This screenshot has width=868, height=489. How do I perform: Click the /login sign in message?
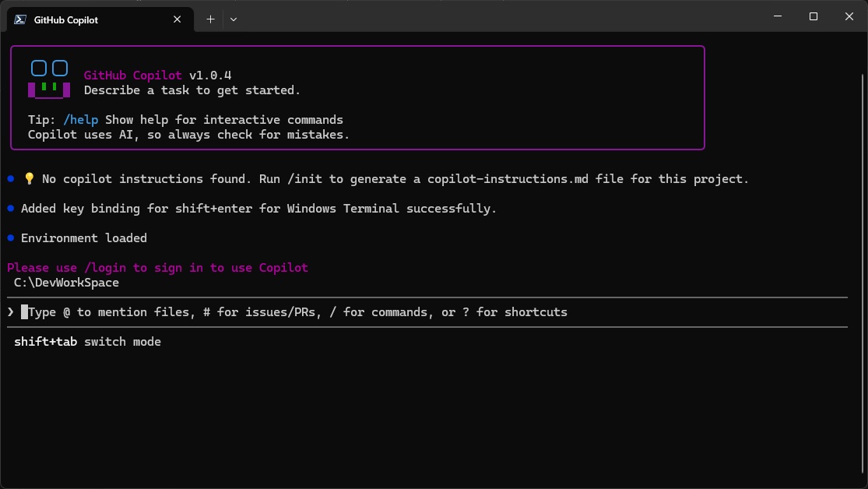157,268
